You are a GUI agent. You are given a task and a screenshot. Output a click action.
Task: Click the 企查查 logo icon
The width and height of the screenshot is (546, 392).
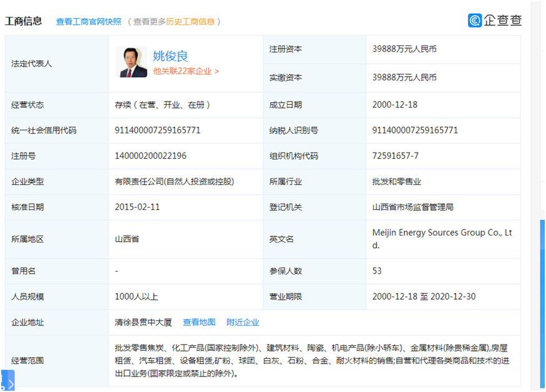(474, 21)
